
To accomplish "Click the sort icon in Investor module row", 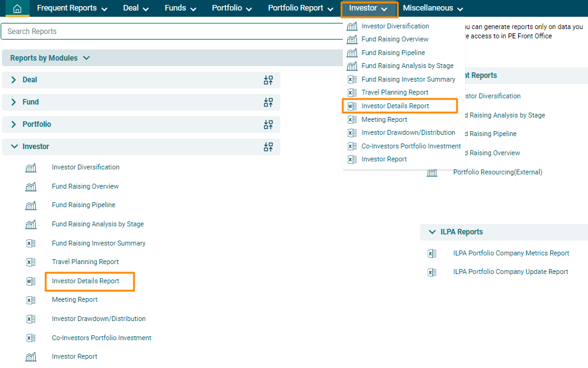I will tap(268, 147).
